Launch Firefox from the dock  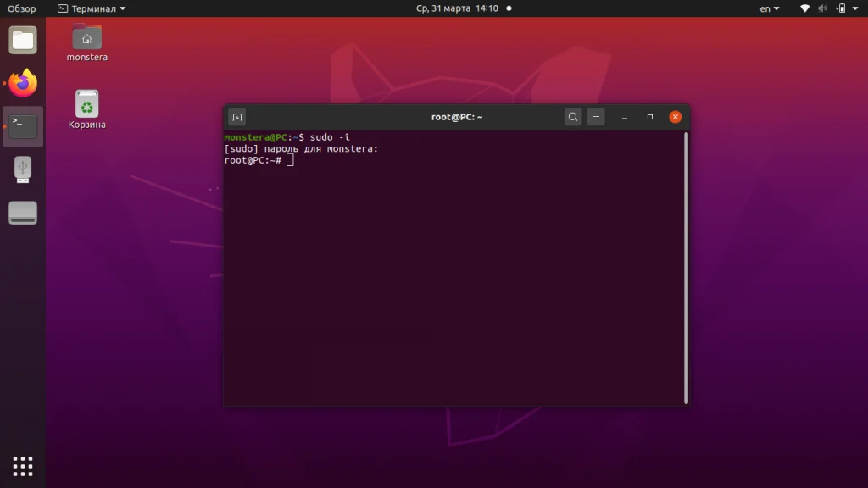coord(22,82)
